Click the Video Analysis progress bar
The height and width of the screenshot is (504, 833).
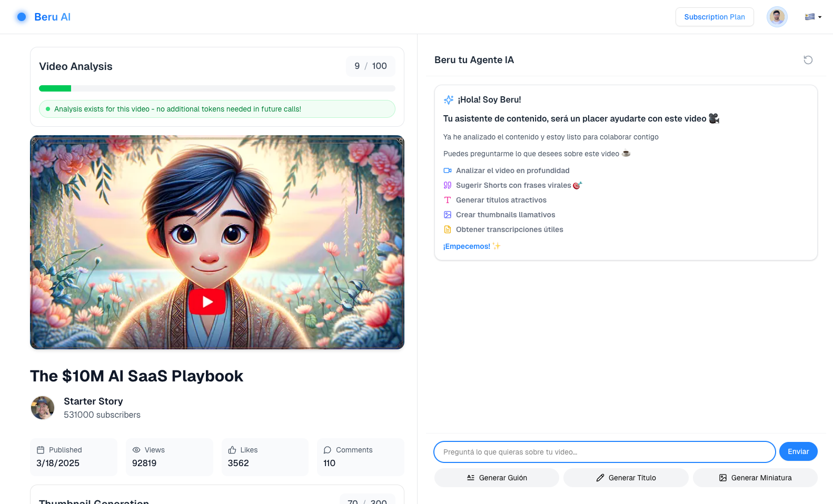(x=217, y=88)
